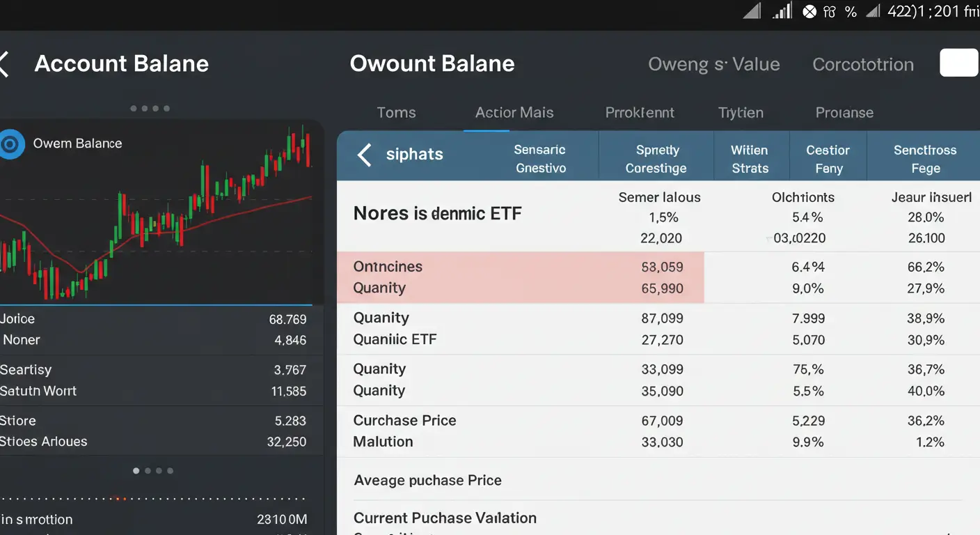Go back from Account Balane screen
The height and width of the screenshot is (535, 980).
4,64
